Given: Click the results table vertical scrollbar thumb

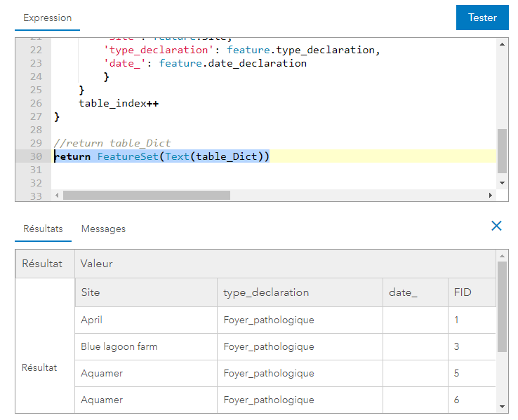Looking at the screenshot, I should pyautogui.click(x=502, y=307).
